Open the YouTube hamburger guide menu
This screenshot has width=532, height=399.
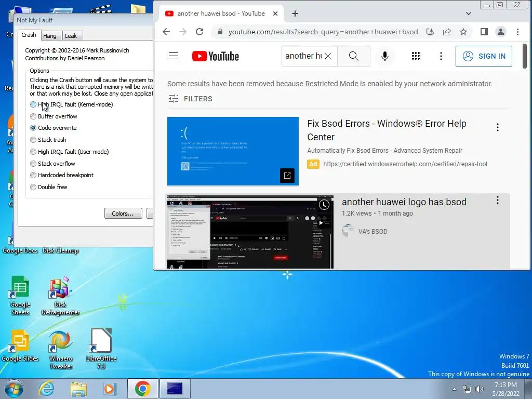click(x=174, y=56)
